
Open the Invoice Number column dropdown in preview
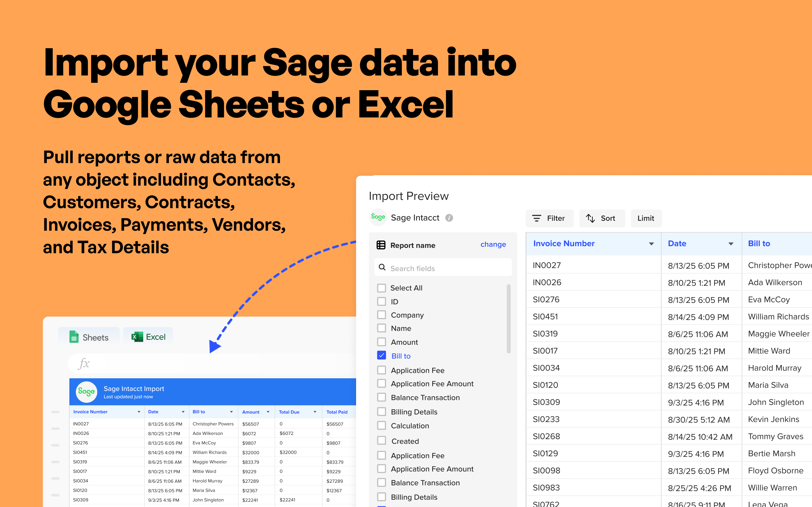point(651,244)
